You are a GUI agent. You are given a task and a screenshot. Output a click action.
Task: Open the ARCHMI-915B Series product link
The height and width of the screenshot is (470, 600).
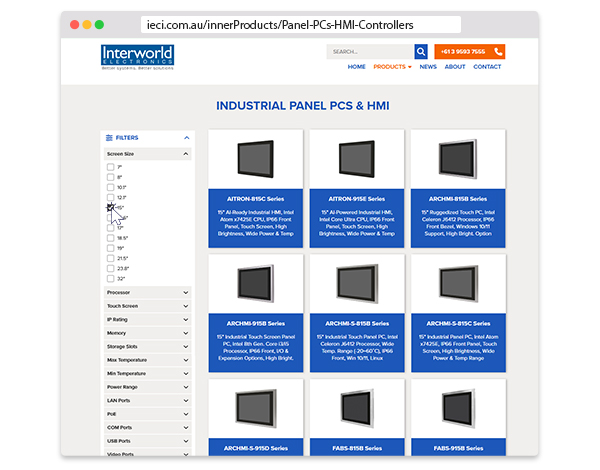click(x=256, y=324)
